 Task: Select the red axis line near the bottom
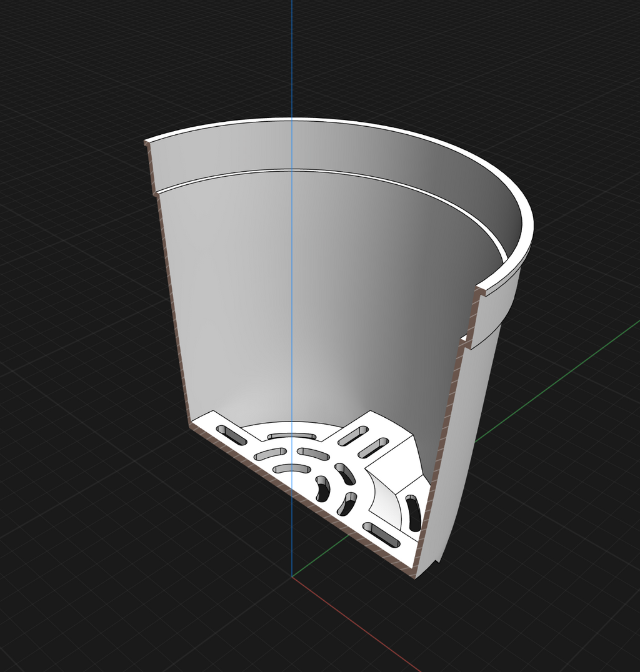tap(356, 625)
